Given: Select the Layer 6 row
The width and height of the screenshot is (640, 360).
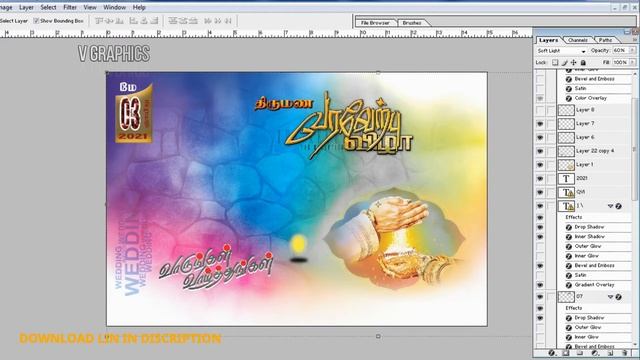Looking at the screenshot, I should 594,138.
